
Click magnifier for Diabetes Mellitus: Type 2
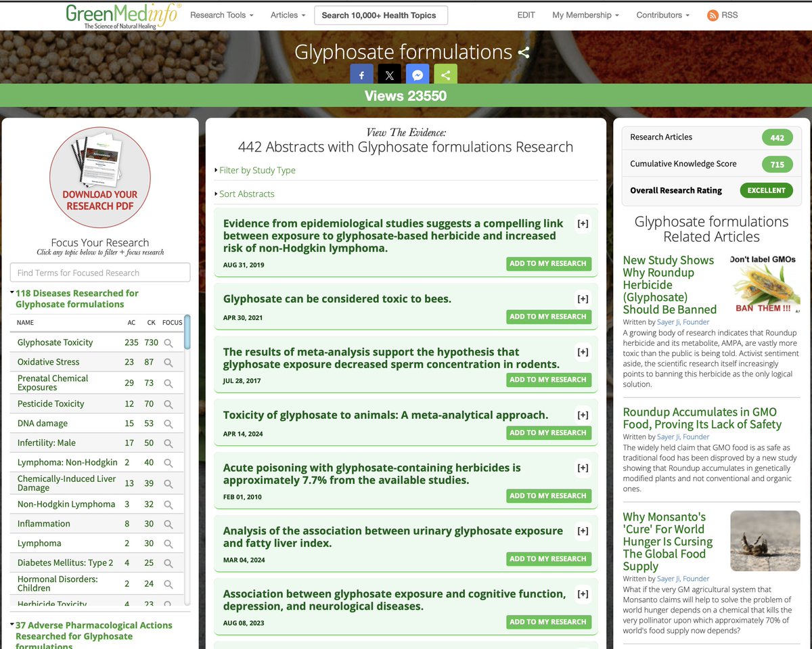pyautogui.click(x=168, y=564)
